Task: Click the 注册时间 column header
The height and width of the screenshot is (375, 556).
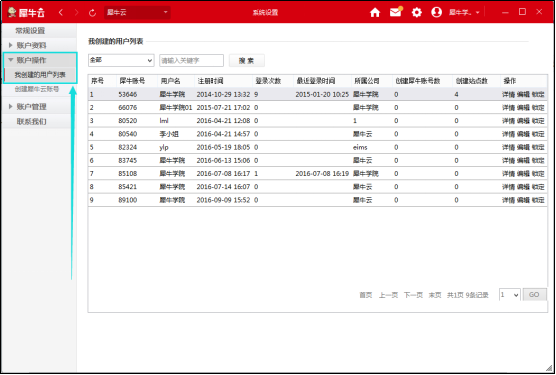Action: click(210, 81)
